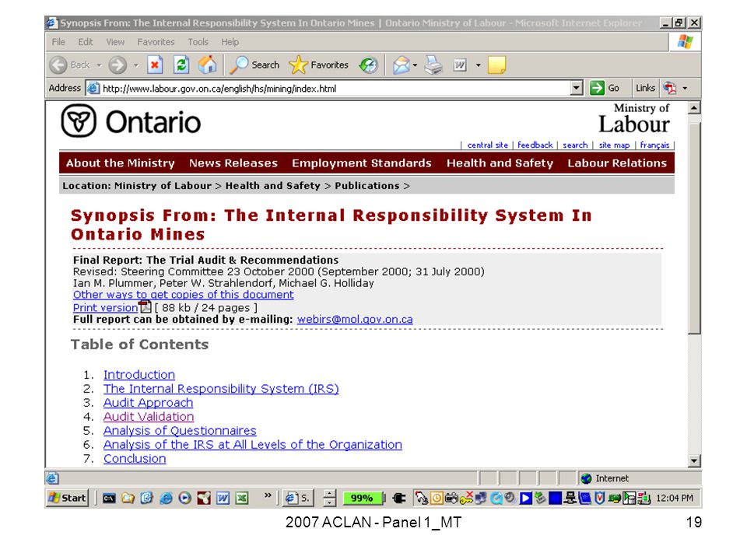Open 'Other ways to get copies' link
The width and height of the screenshot is (747, 560).
(x=184, y=295)
